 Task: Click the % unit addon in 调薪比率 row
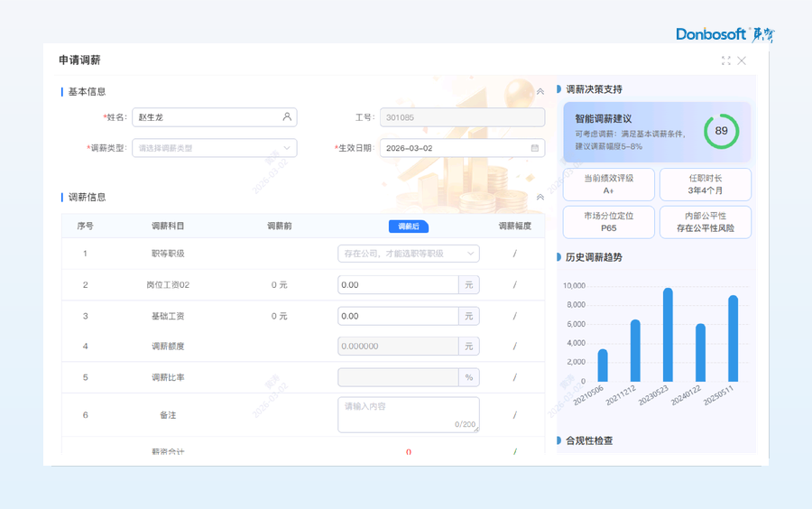click(469, 377)
